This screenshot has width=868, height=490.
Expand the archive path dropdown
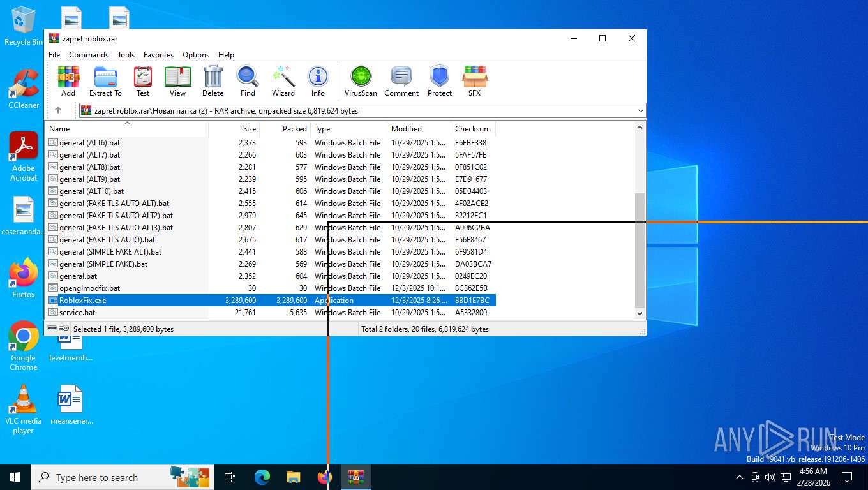click(640, 110)
